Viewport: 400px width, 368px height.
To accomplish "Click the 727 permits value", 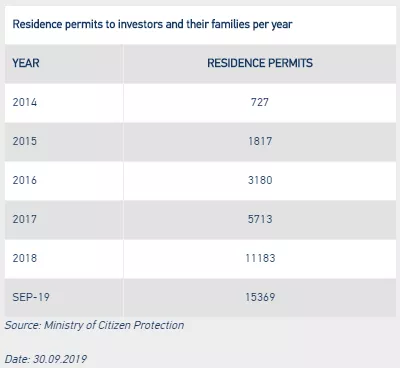I will [260, 102].
